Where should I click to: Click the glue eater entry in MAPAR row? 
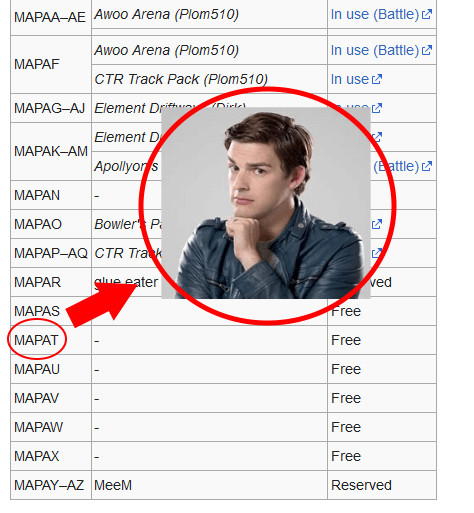click(x=126, y=282)
